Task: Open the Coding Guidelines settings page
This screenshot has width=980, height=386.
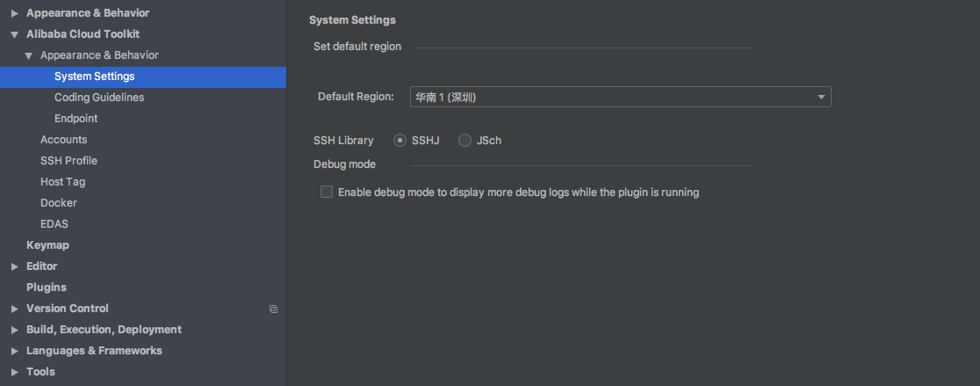Action: (x=99, y=98)
